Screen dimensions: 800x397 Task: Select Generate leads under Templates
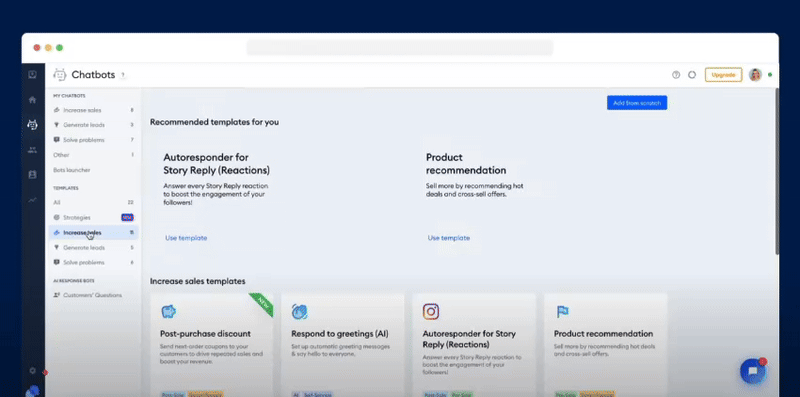tap(94, 247)
